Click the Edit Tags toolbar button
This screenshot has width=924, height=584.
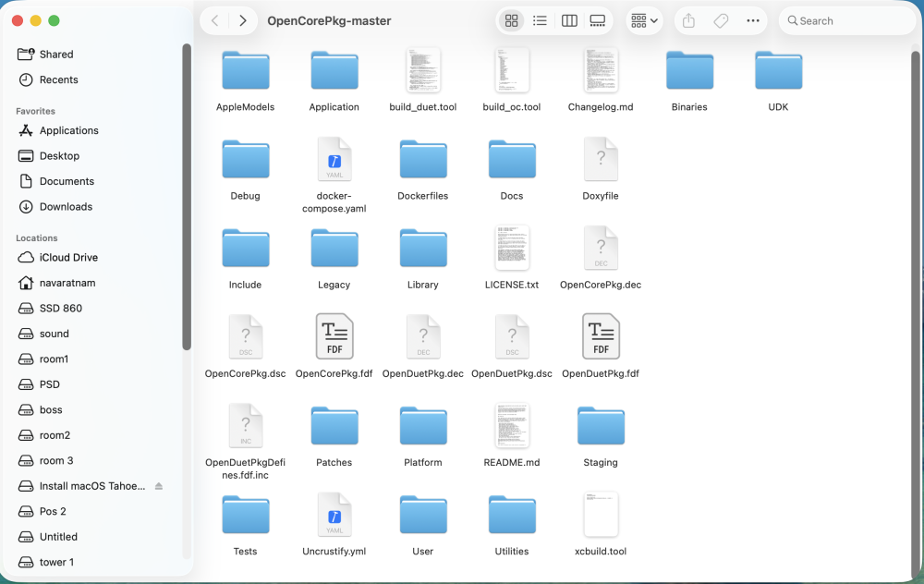tap(721, 21)
